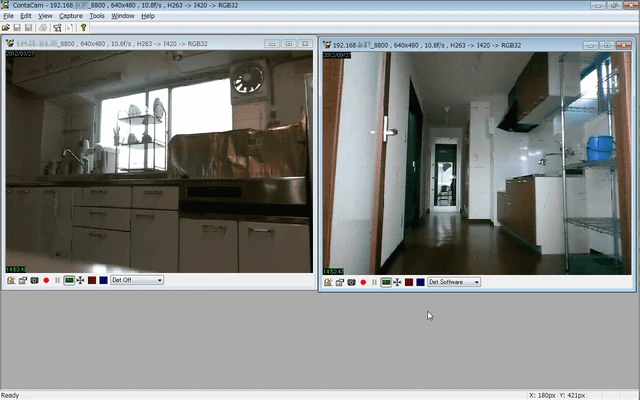Viewport: 640px width, 400px height.
Task: Open the Tools menu
Action: (96, 16)
